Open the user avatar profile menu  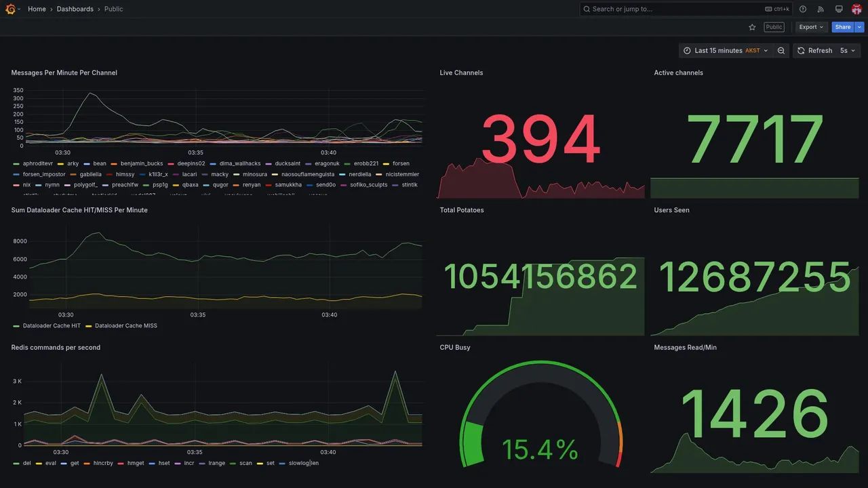point(856,9)
